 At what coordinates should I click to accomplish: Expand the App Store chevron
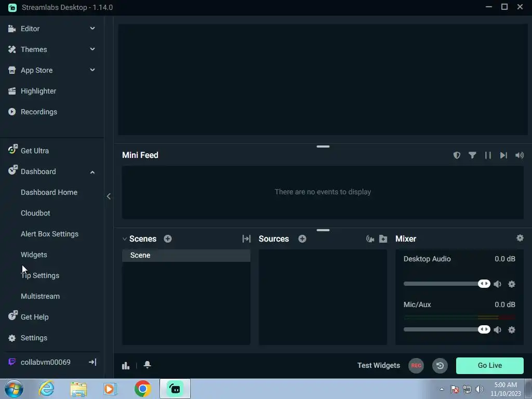tap(92, 70)
